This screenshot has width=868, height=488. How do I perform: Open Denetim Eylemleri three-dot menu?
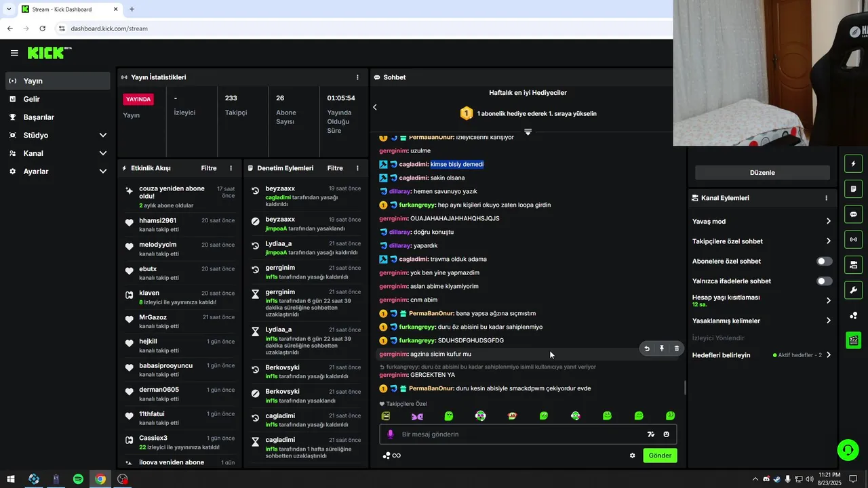[357, 168]
